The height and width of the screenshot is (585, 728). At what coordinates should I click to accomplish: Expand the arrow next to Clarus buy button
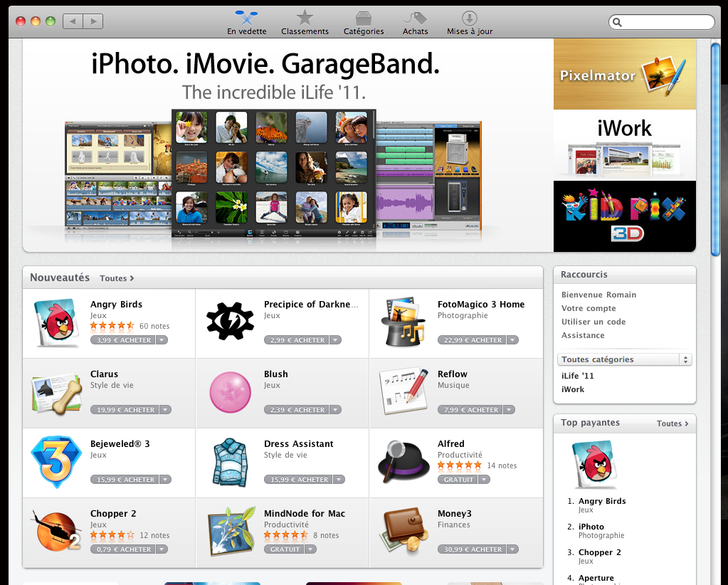165,409
